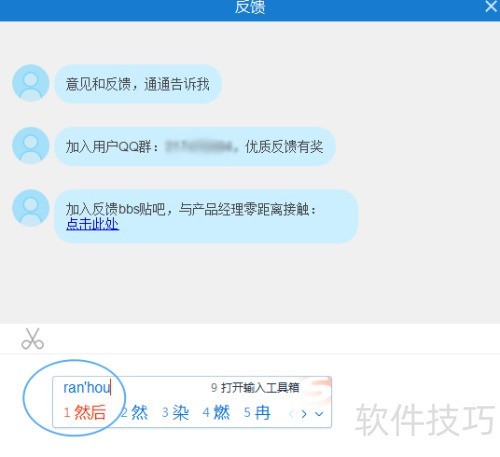The height and width of the screenshot is (457, 500).
Task: Pick candidate 3 染
Action: point(175,413)
